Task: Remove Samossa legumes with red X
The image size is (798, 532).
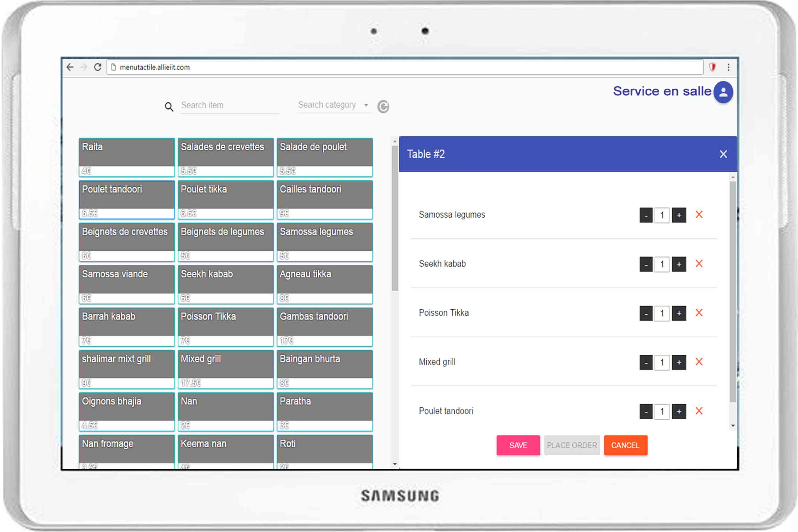Action: (x=699, y=215)
